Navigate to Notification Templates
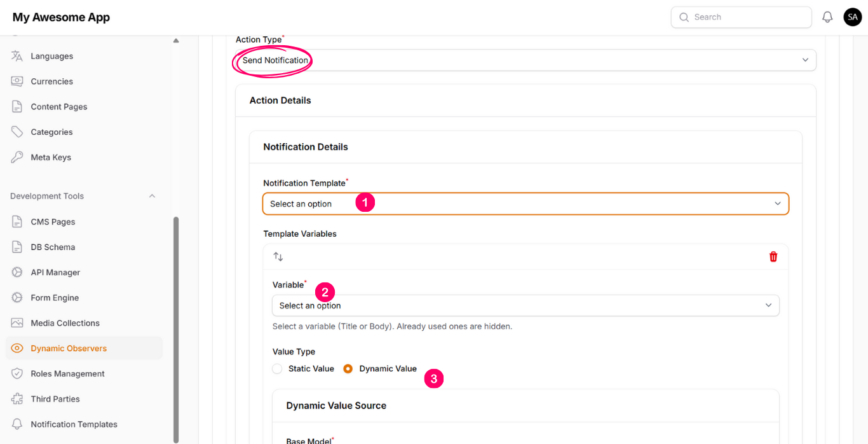This screenshot has width=868, height=444. coord(74,424)
